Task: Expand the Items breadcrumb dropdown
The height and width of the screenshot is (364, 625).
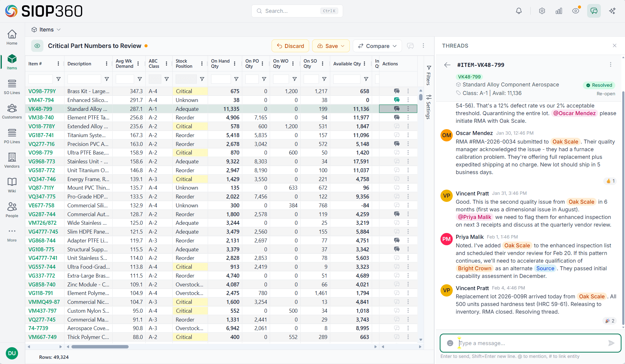Action: (x=59, y=29)
